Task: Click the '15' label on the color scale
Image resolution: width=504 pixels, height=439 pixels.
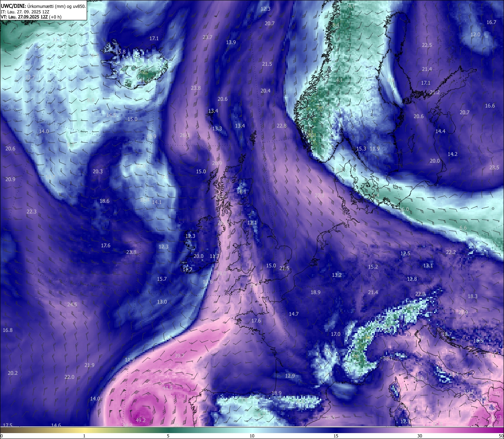Action: click(336, 436)
